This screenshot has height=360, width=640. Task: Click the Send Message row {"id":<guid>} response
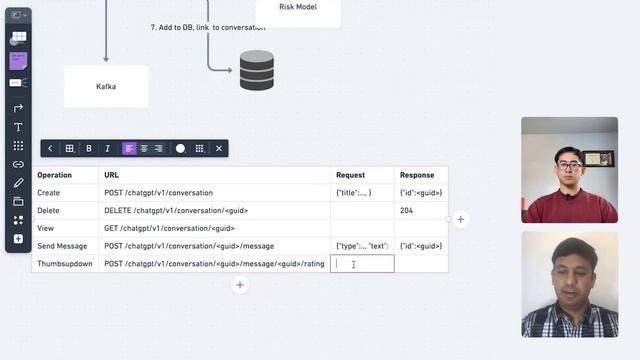coord(421,246)
